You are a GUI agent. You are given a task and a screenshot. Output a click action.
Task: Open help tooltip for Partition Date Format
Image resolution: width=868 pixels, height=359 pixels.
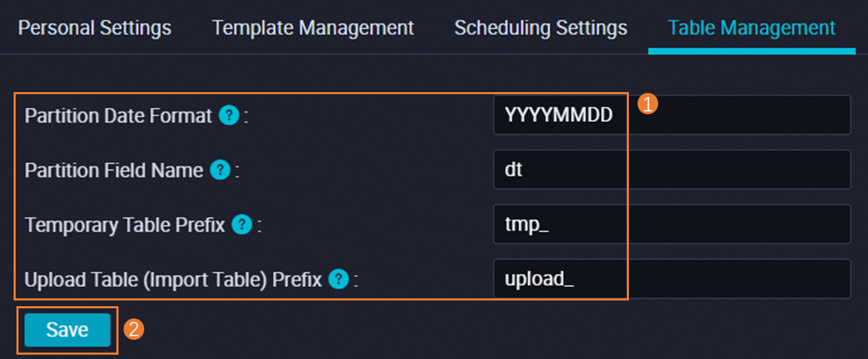pos(228,115)
